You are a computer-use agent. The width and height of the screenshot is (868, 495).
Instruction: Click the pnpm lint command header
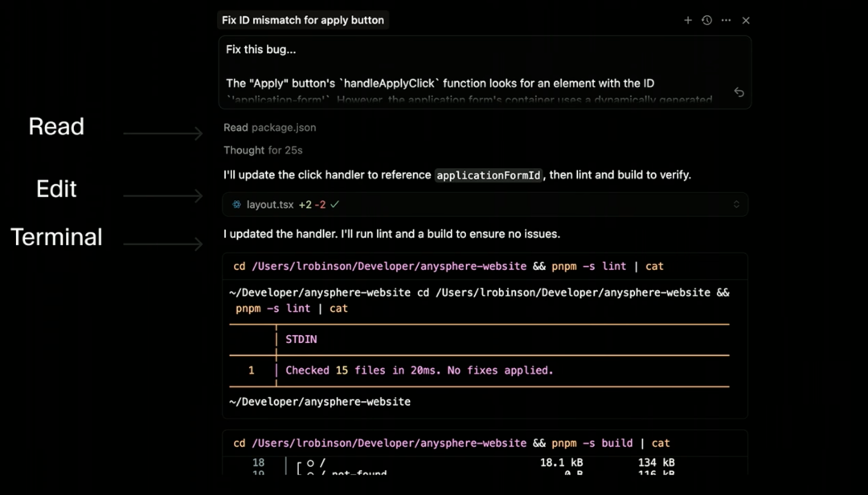[x=448, y=267]
